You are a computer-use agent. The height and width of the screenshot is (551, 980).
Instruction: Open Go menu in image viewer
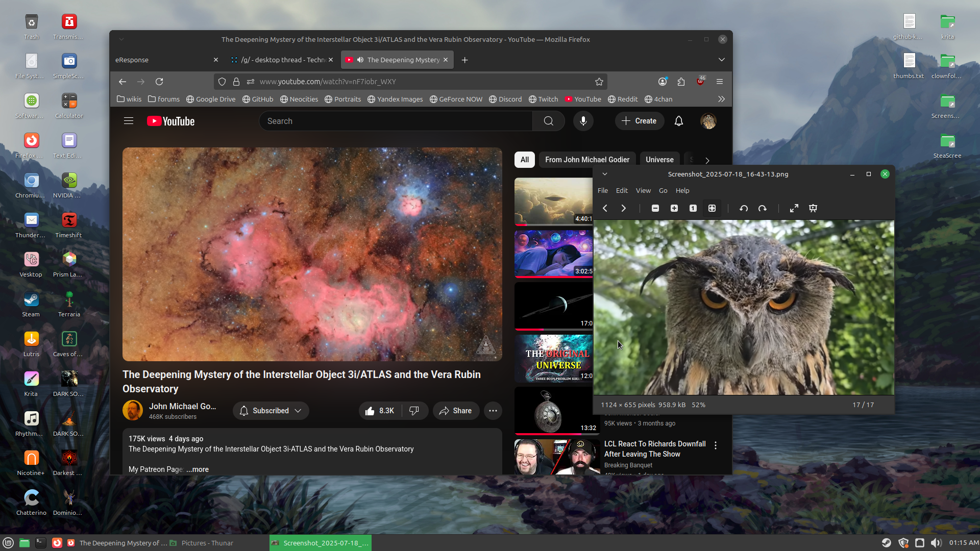663,190
